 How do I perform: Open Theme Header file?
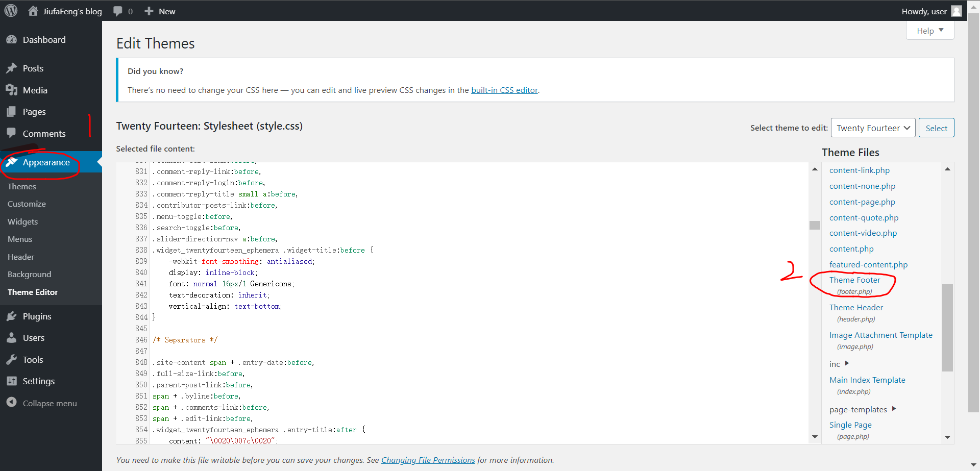point(856,308)
